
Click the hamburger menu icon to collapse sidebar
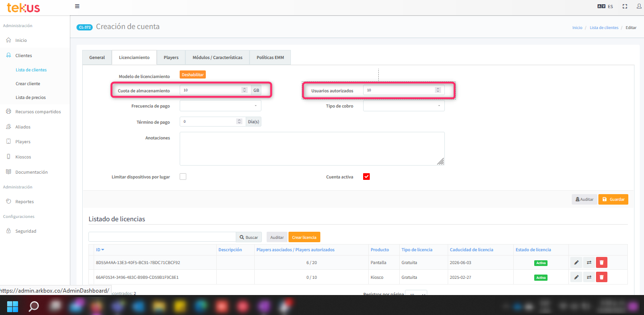[77, 7]
